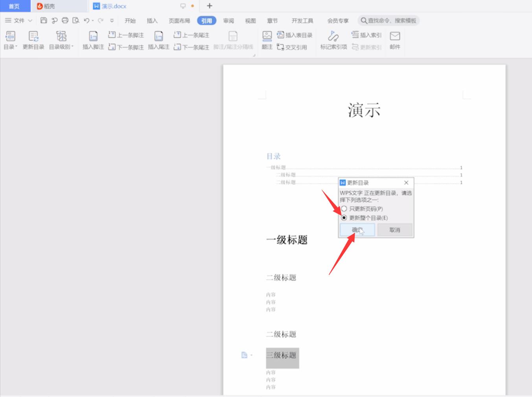Viewport: 532px width, 397px height.
Task: Click 更新索引 icon
Action: tap(366, 47)
